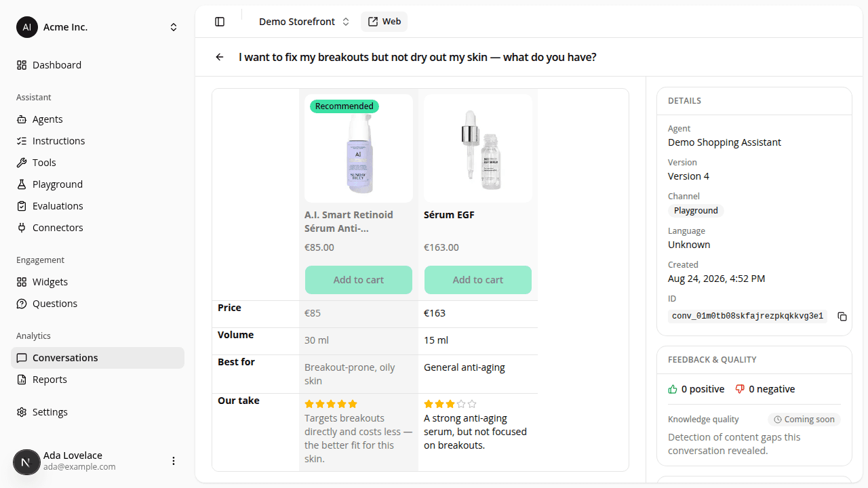Select the Conversations menu item
The image size is (868, 488).
(x=98, y=358)
